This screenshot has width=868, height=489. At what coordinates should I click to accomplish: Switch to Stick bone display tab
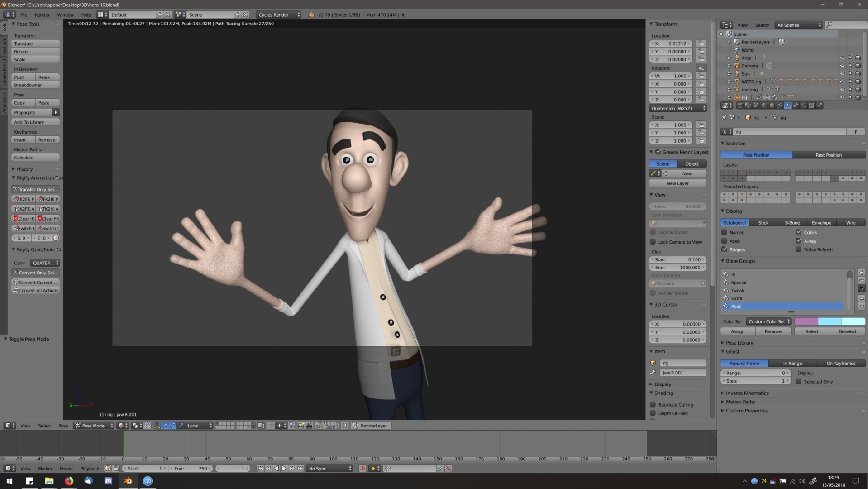(x=763, y=223)
